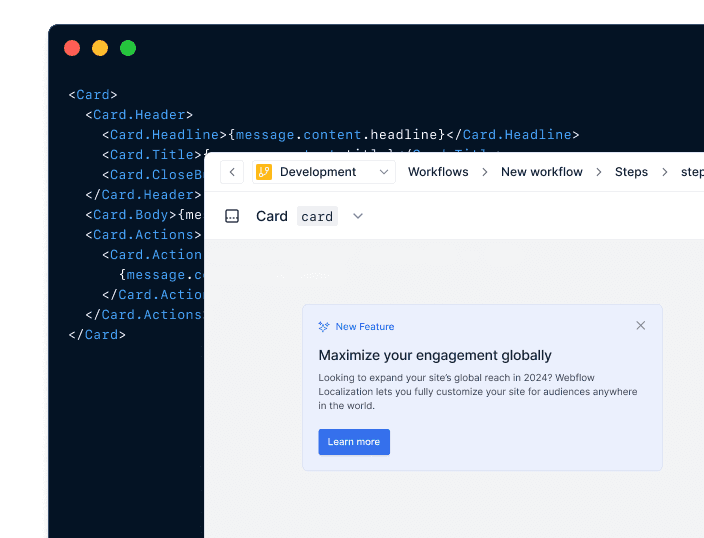Open the New workflow breadcrumb

pos(541,172)
